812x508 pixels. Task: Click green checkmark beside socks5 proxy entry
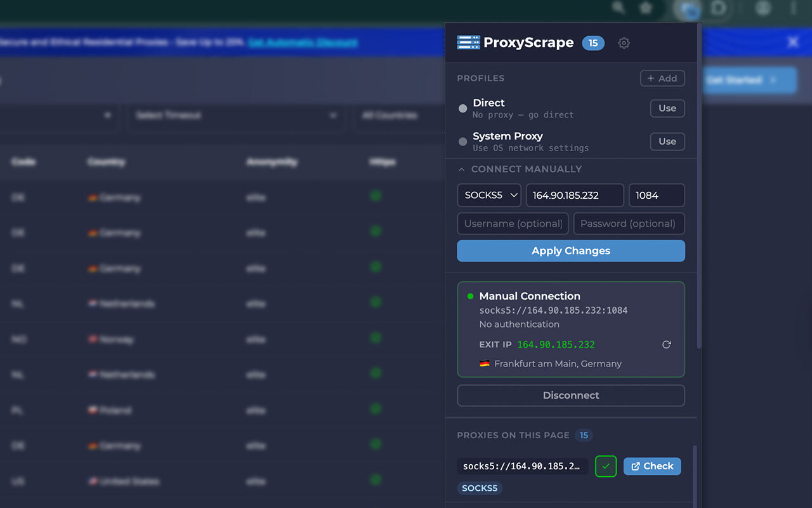(606, 467)
